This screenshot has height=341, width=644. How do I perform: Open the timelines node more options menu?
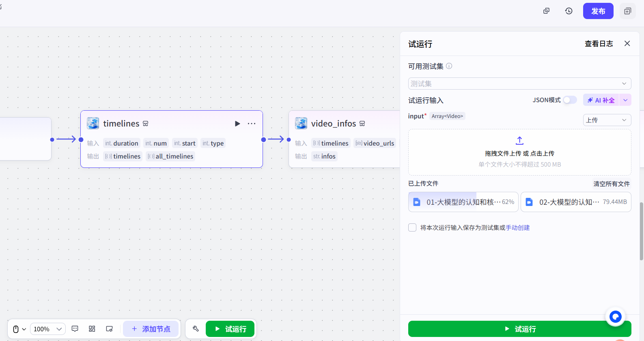point(252,124)
